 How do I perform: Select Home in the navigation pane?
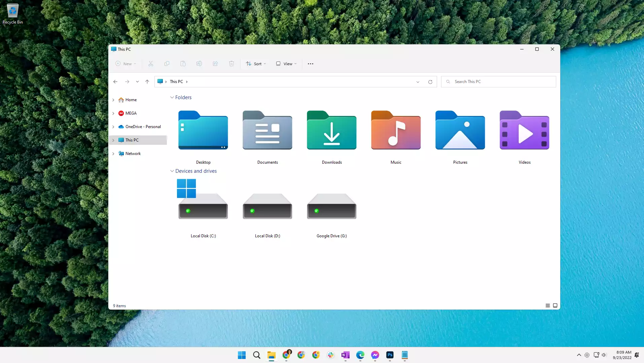(x=131, y=100)
